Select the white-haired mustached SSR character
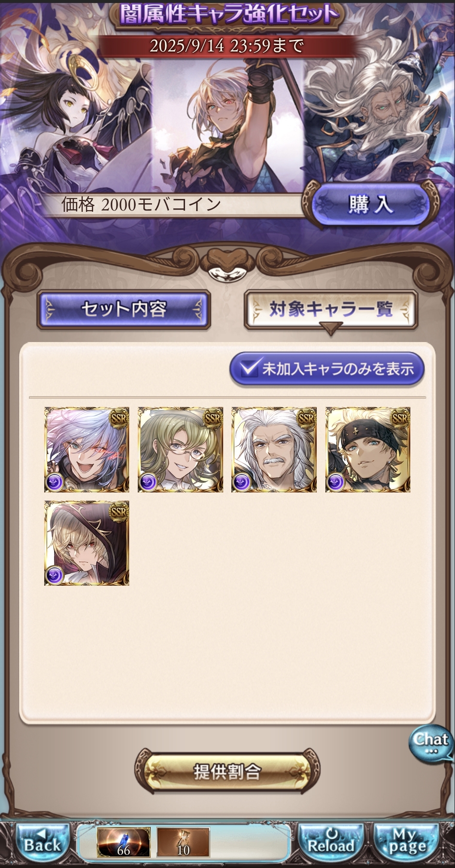This screenshot has height=868, width=455. coord(274,449)
